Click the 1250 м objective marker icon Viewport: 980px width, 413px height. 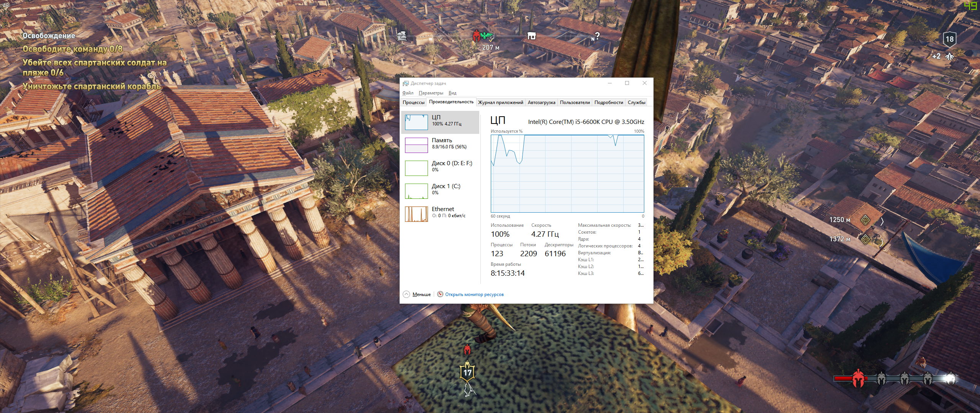[x=865, y=220]
